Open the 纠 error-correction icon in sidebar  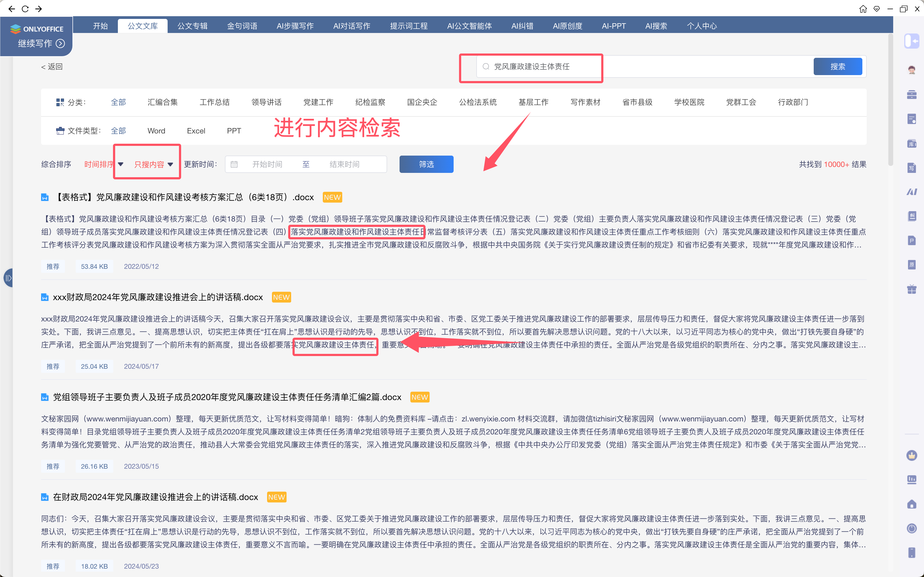tap(912, 216)
